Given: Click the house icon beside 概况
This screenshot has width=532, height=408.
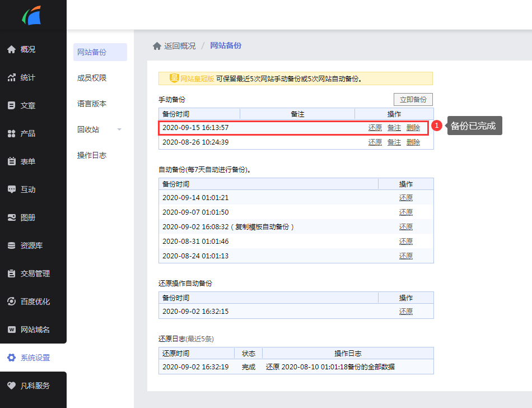Looking at the screenshot, I should (12, 49).
